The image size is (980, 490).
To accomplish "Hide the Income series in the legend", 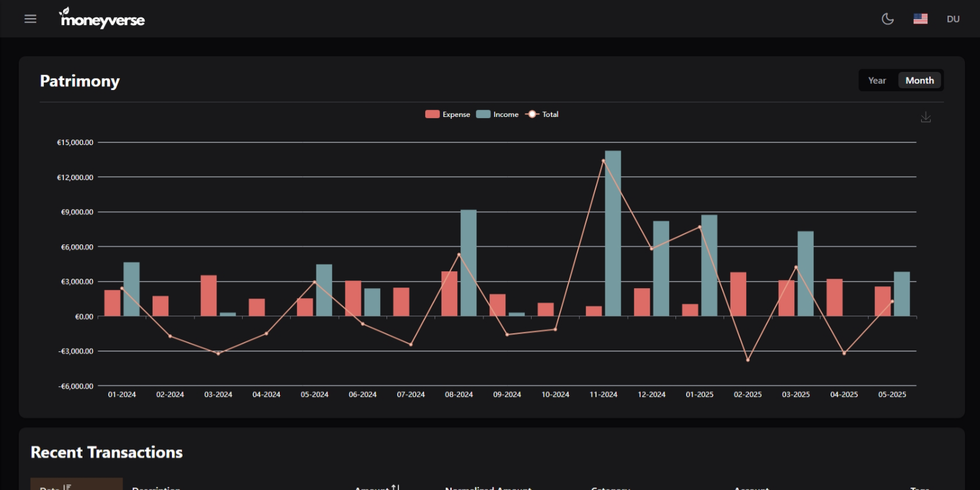I will (497, 114).
